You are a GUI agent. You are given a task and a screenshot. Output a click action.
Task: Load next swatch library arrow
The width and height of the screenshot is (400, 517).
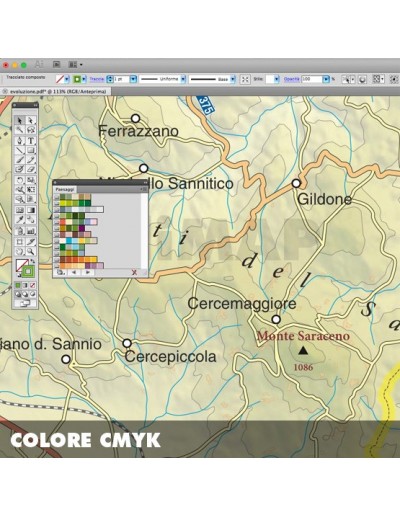tap(88, 272)
